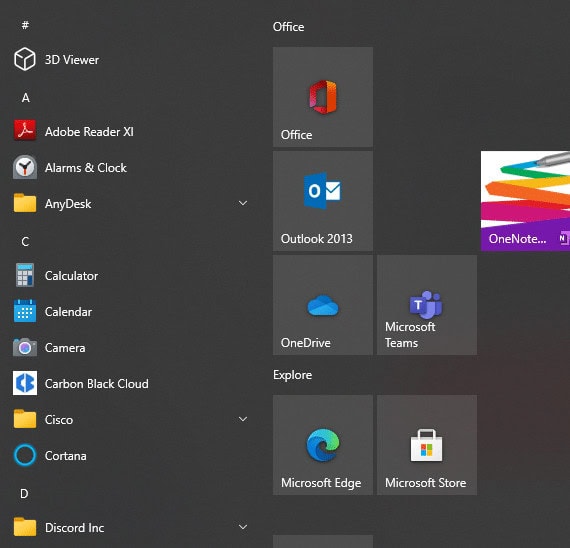The width and height of the screenshot is (570, 548).
Task: Open the Cortana circle icon
Action: tap(25, 455)
